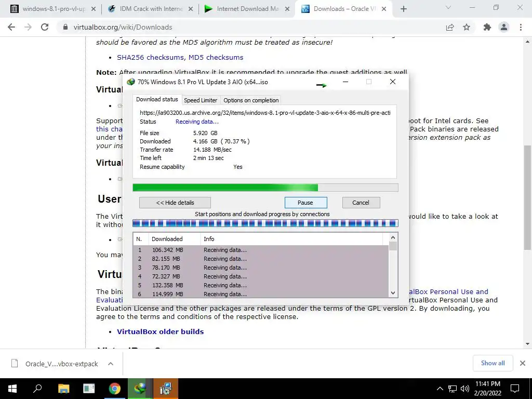Select connection row 5 with 132.358 MB
532x399 pixels.
pos(261,285)
